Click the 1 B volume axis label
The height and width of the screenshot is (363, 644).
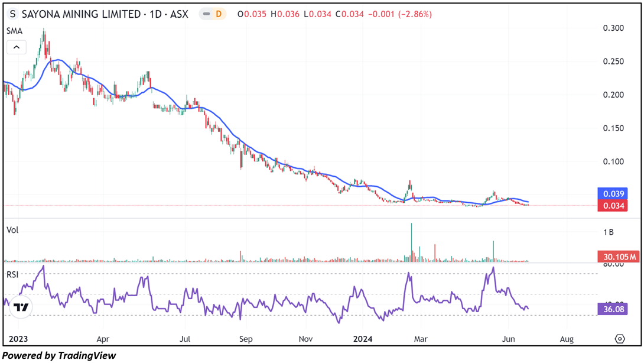(x=609, y=232)
